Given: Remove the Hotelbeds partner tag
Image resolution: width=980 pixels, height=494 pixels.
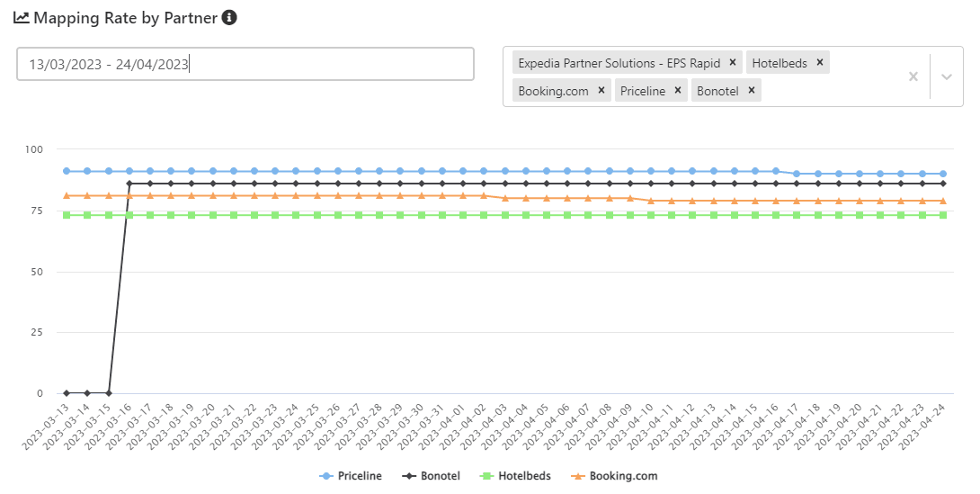Looking at the screenshot, I should (x=820, y=63).
